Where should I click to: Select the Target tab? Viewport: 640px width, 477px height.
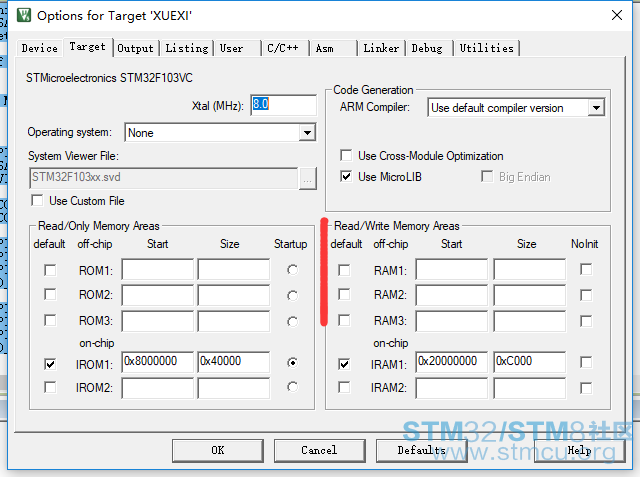[87, 47]
